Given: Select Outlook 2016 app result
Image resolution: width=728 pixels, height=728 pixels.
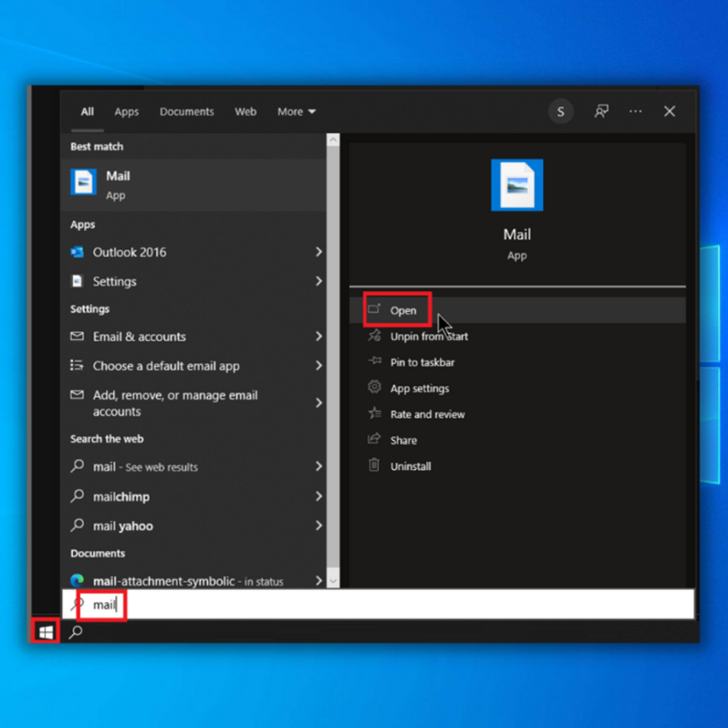Looking at the screenshot, I should [129, 252].
